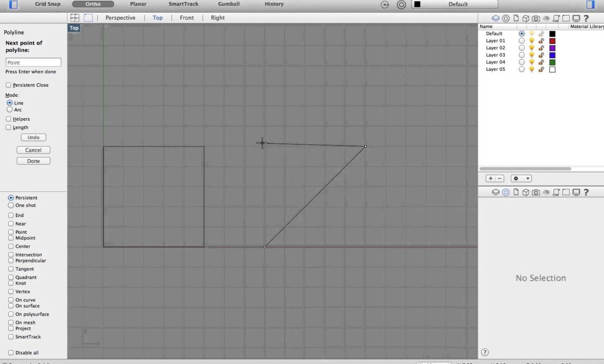Toggle SmartTrack in the title bar
The width and height of the screenshot is (604, 364).
pyautogui.click(x=183, y=4)
